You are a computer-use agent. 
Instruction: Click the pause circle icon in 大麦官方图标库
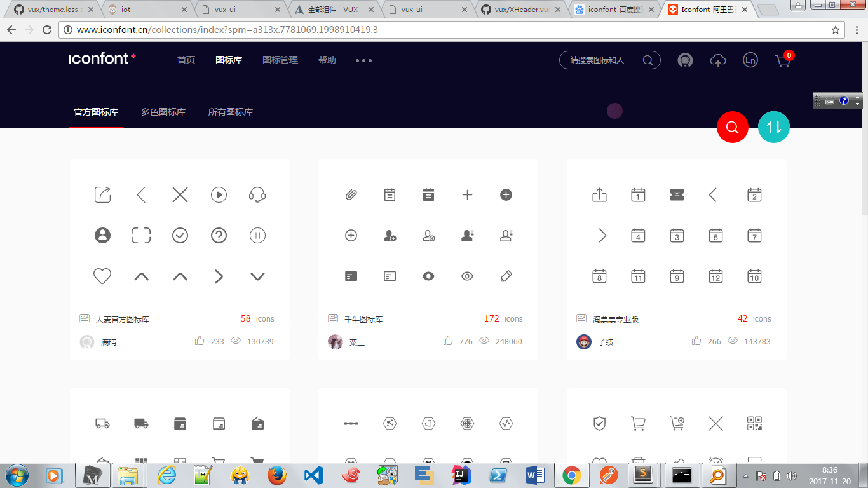(x=257, y=235)
